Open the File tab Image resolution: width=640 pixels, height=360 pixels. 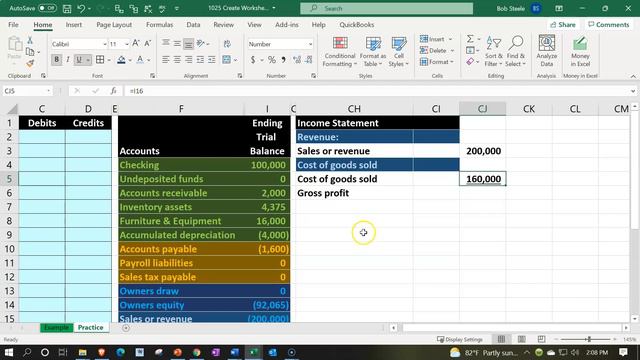(13, 25)
